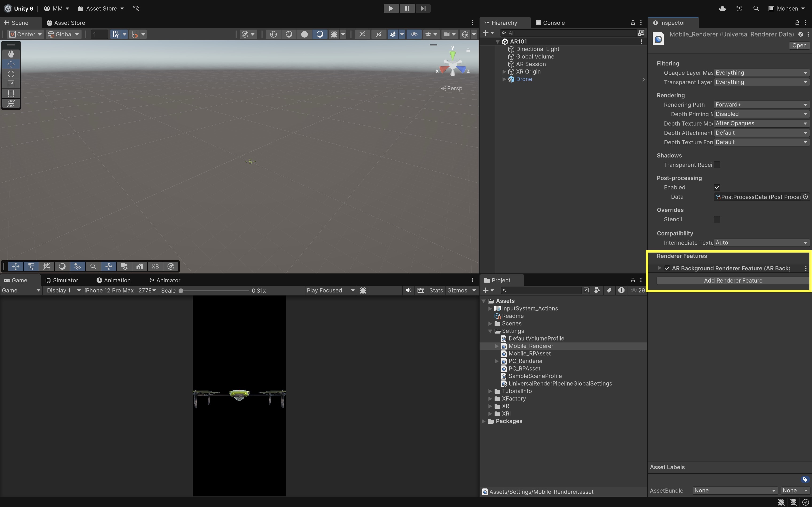Screen dimensions: 812x507
Task: Mute game audio with speaker icon
Action: 408,290
